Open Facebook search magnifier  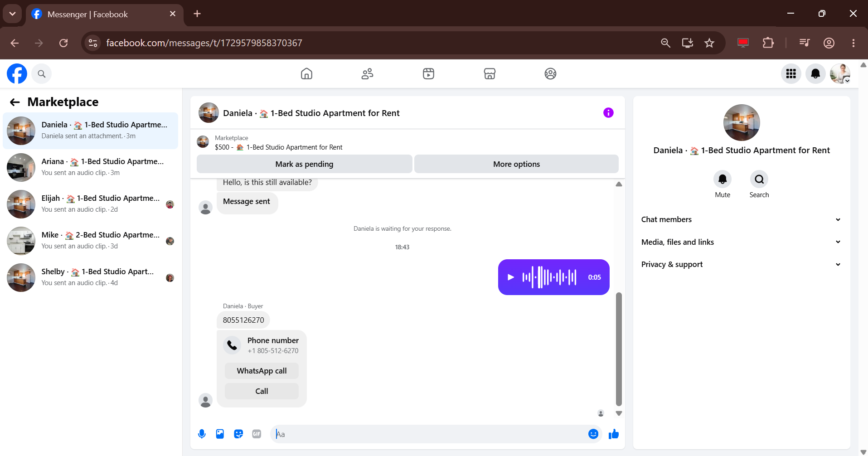click(x=42, y=74)
